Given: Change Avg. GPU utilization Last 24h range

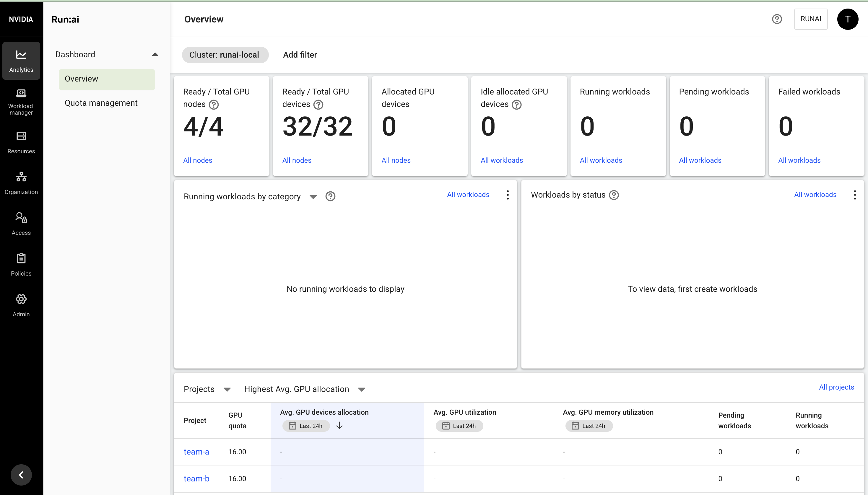Looking at the screenshot, I should (x=459, y=426).
